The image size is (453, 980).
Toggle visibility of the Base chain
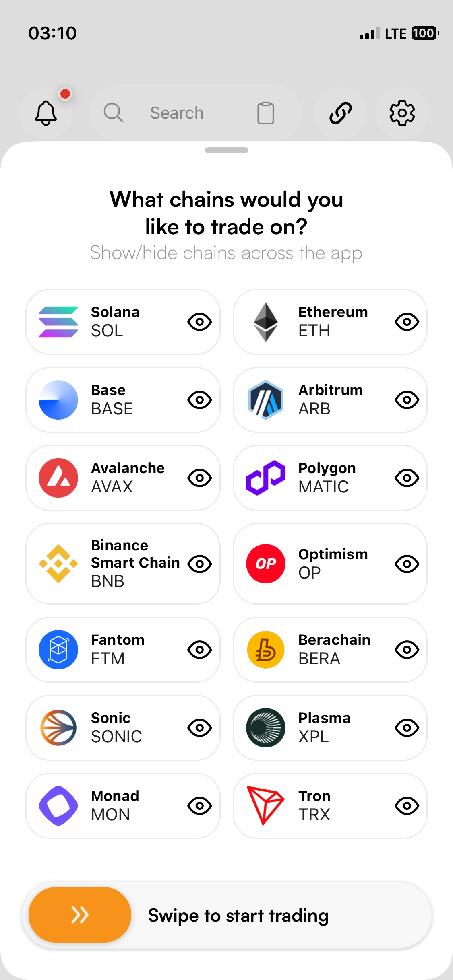[x=200, y=400]
